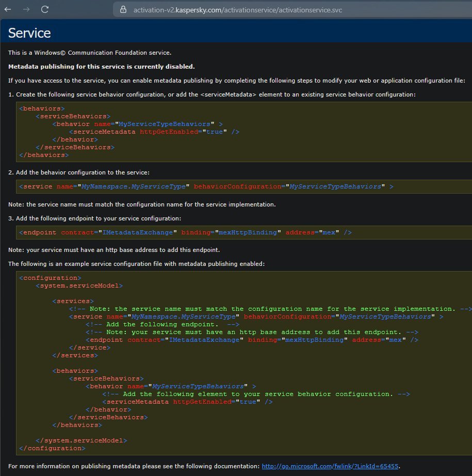Click "This is a Windows© Communication Foundation service."
The width and height of the screenshot is (472, 476).
coord(90,53)
